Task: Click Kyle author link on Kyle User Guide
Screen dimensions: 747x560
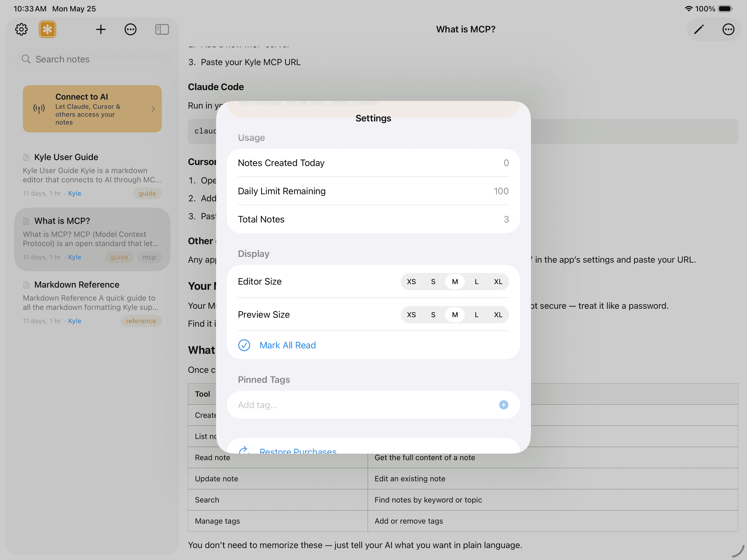Action: pyautogui.click(x=74, y=193)
